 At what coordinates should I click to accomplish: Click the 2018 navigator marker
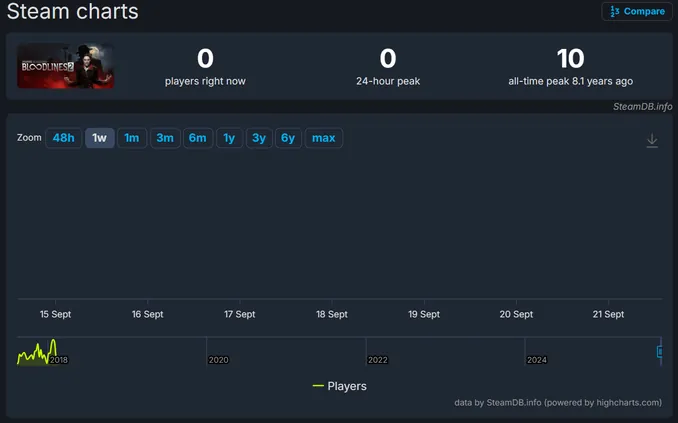(59, 360)
